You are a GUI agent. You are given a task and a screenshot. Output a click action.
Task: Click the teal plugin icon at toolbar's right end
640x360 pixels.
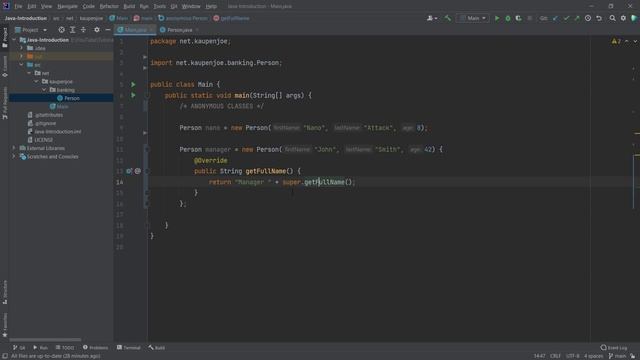[x=634, y=18]
